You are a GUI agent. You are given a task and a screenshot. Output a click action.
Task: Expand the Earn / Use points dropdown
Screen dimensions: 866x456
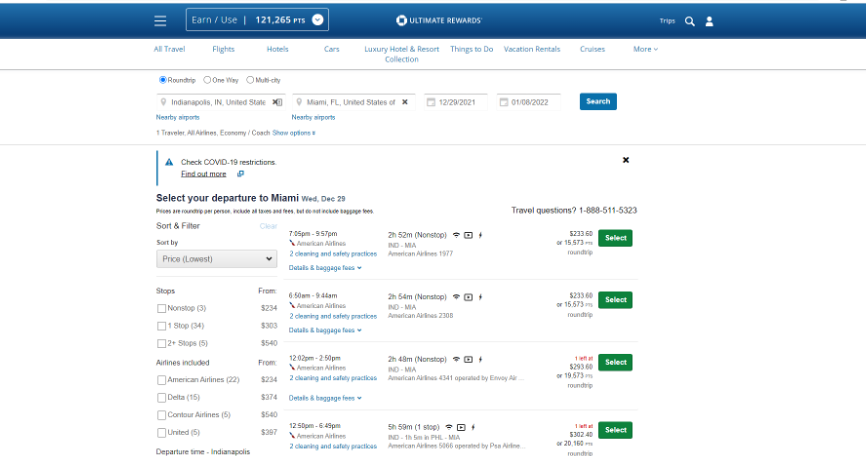tap(318, 20)
